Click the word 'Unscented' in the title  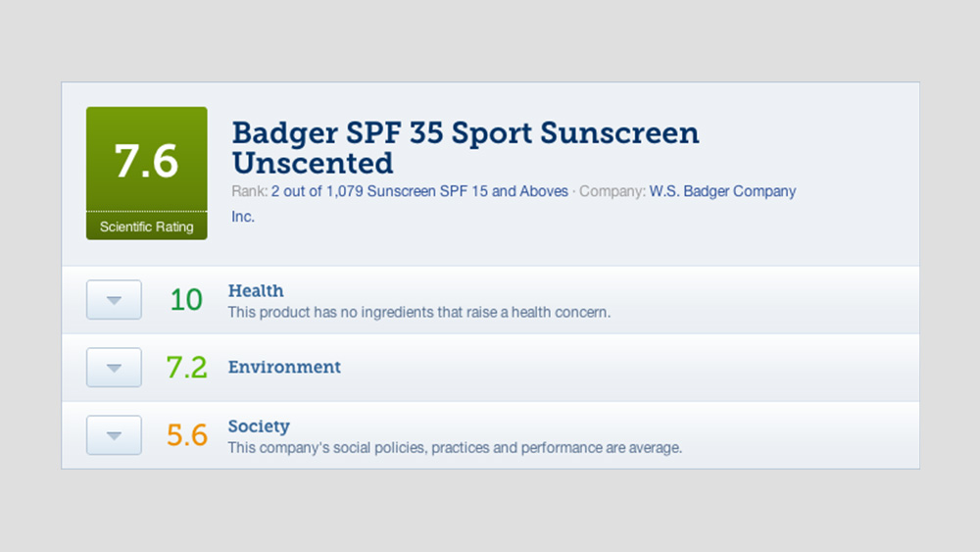(x=313, y=163)
